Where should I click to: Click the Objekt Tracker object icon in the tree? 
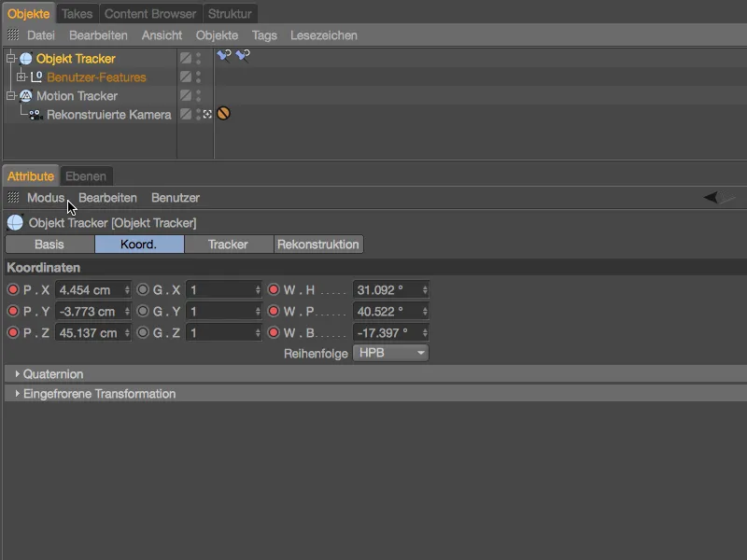[26, 59]
